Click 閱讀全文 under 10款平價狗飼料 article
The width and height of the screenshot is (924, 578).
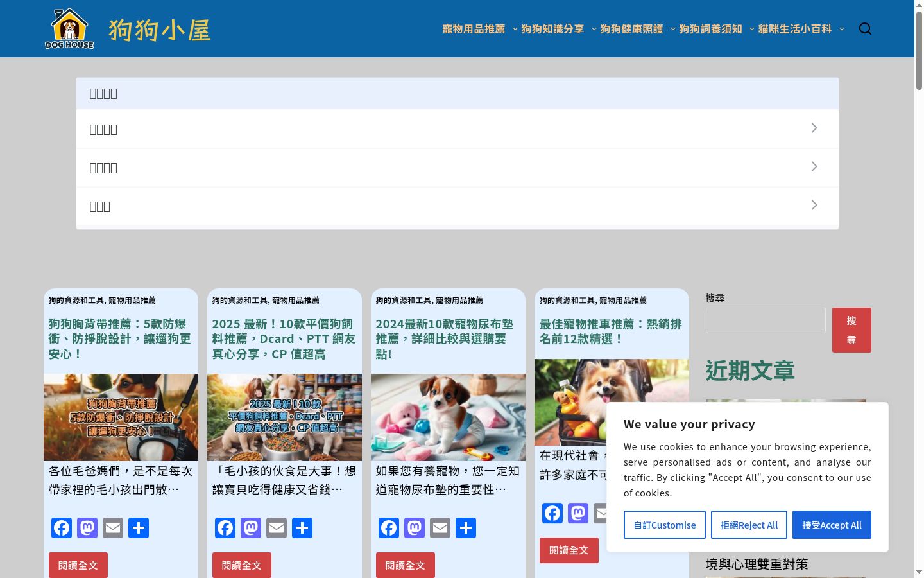click(x=242, y=565)
